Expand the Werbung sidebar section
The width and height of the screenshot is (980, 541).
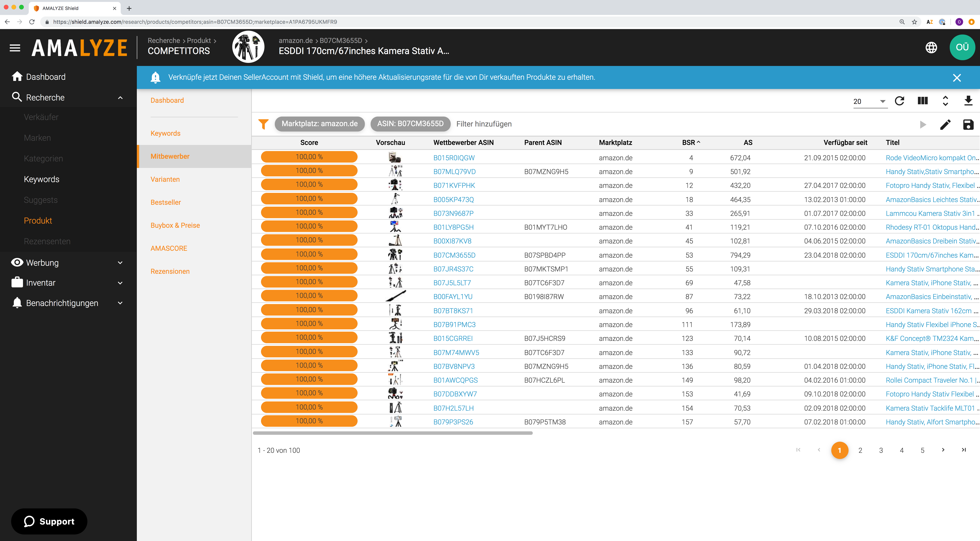point(120,263)
